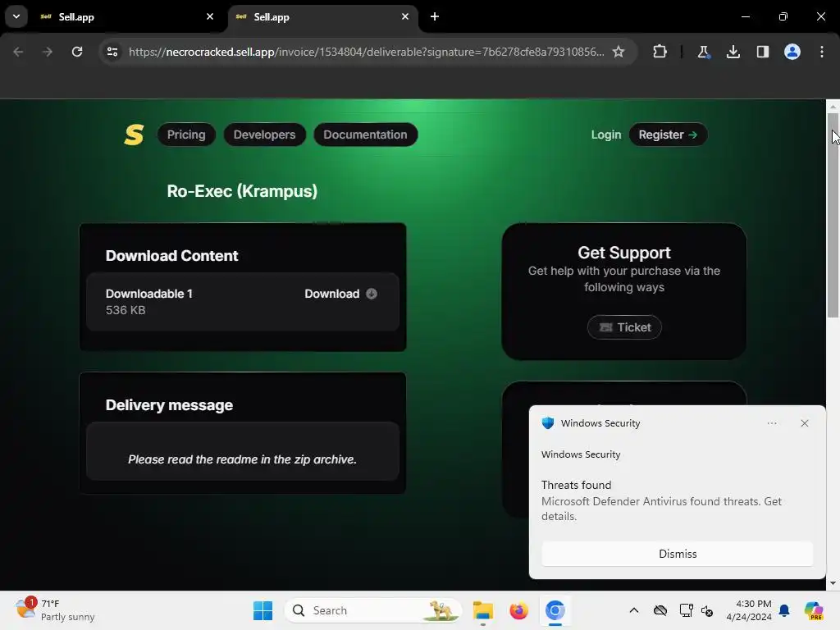Show hidden system tray icons
The width and height of the screenshot is (840, 630).
634,610
